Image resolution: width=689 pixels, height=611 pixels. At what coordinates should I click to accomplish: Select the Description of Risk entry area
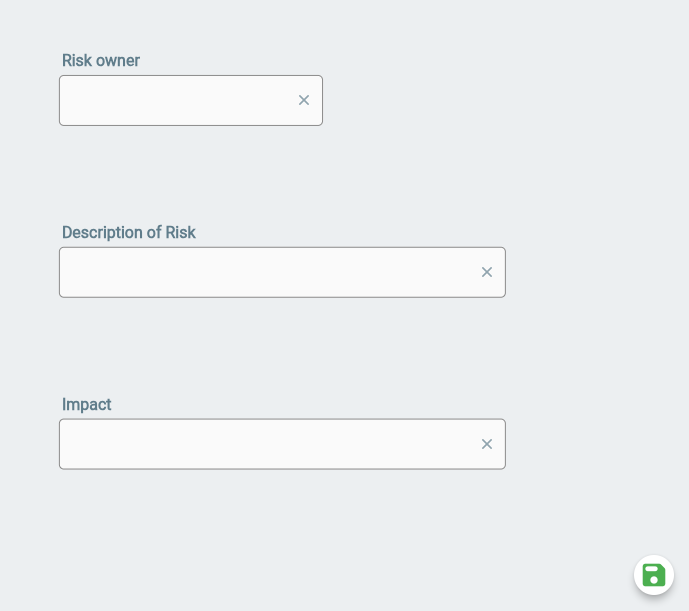tap(265, 272)
